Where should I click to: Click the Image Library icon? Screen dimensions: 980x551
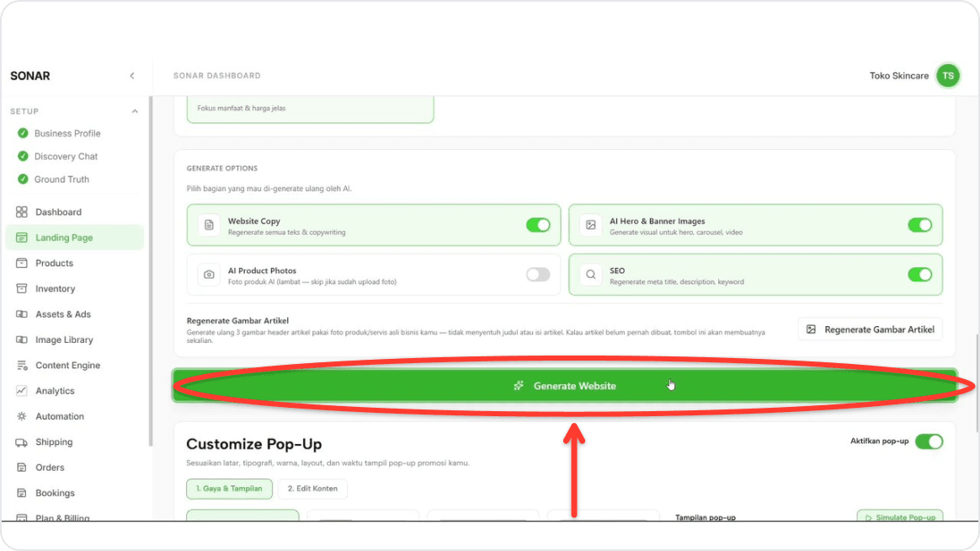tap(22, 340)
